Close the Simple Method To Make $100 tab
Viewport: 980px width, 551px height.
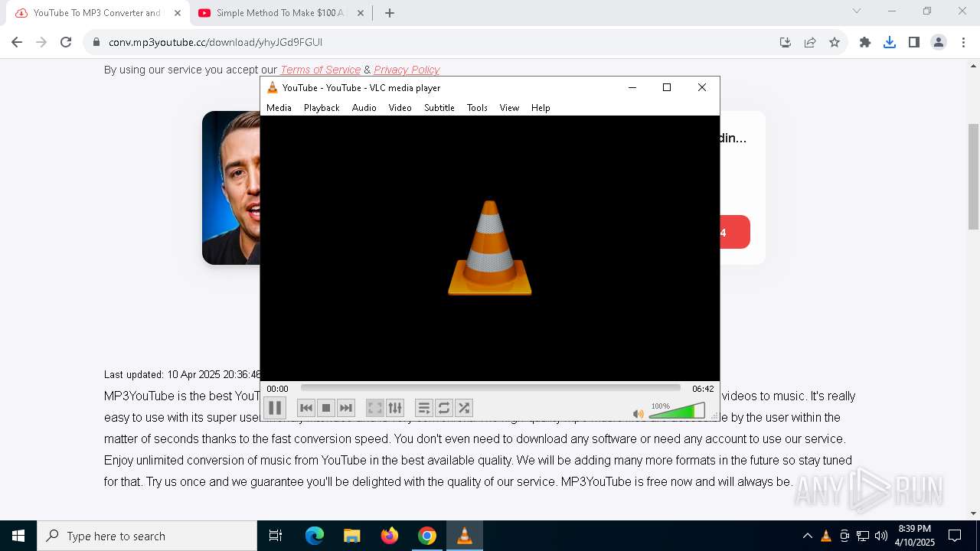click(361, 13)
